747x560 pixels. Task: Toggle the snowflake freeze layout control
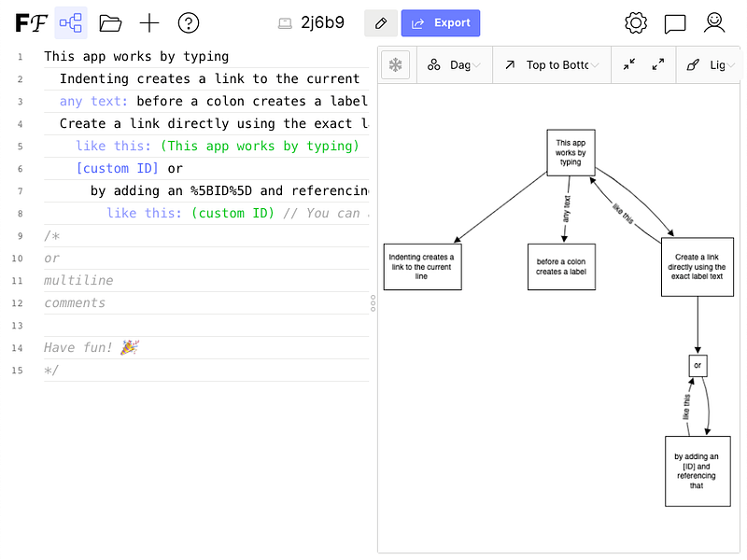(x=393, y=63)
